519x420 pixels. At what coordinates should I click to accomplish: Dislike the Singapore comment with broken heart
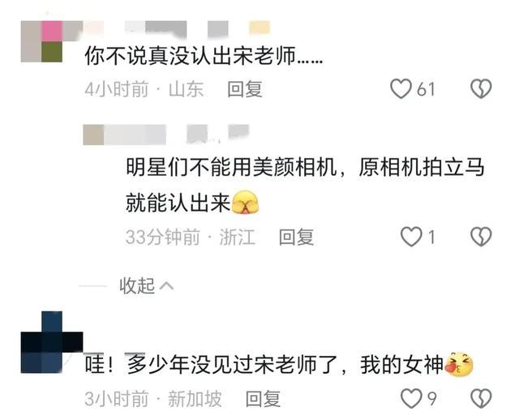481,398
